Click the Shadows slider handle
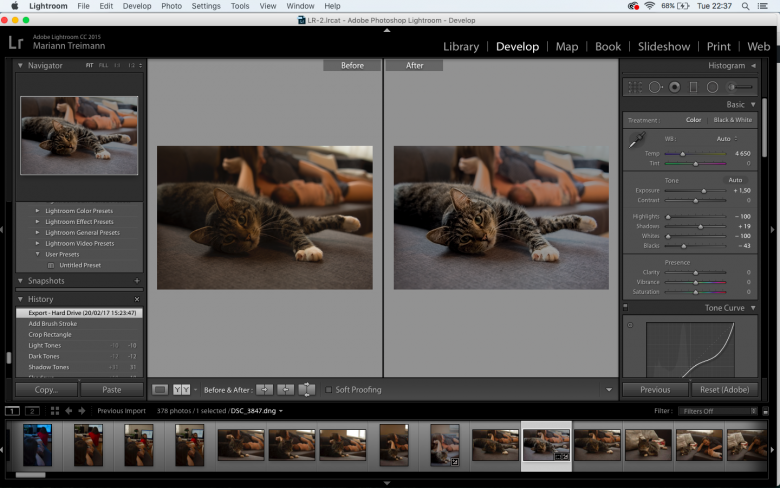 pyautogui.click(x=700, y=226)
